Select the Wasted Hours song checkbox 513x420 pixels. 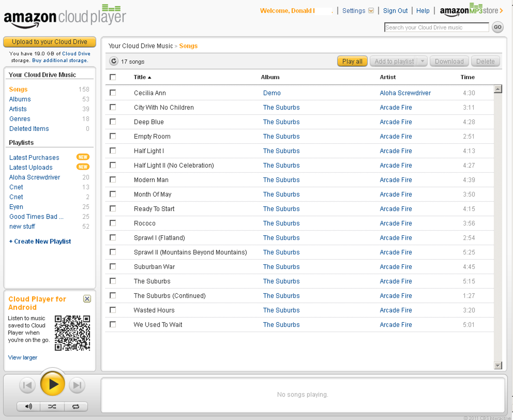click(x=113, y=310)
